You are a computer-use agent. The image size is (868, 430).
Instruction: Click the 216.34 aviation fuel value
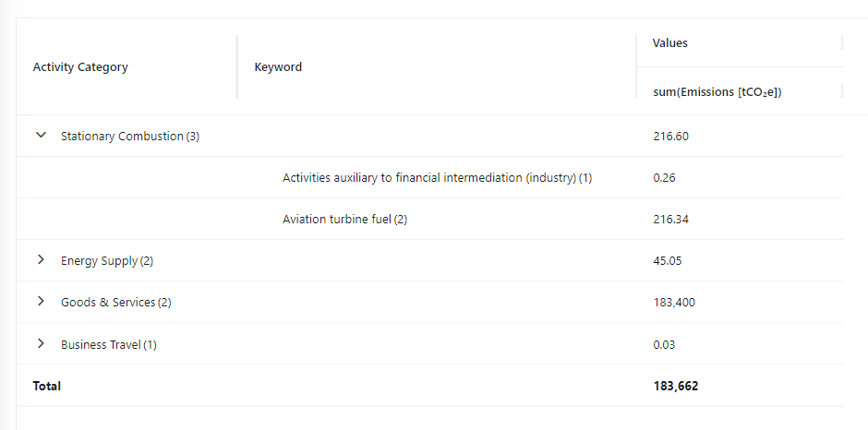(x=671, y=219)
